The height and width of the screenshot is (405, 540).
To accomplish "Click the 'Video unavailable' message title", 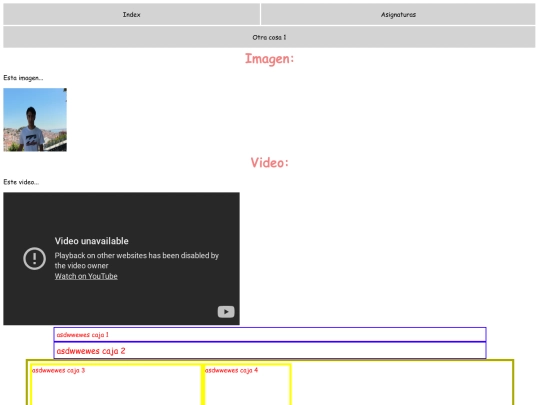I will coord(92,241).
